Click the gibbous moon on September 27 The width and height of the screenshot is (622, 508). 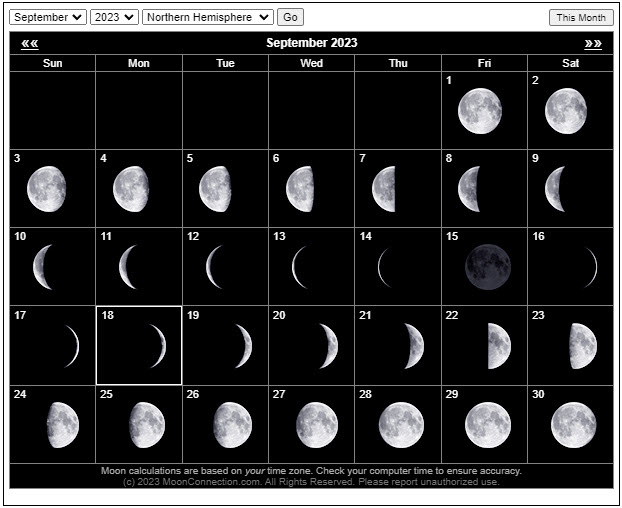point(317,425)
